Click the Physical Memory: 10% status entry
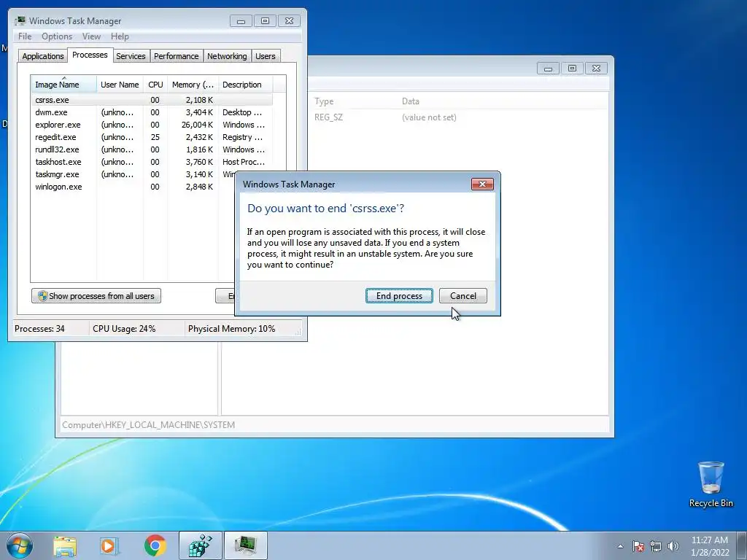The height and width of the screenshot is (560, 747). (231, 329)
